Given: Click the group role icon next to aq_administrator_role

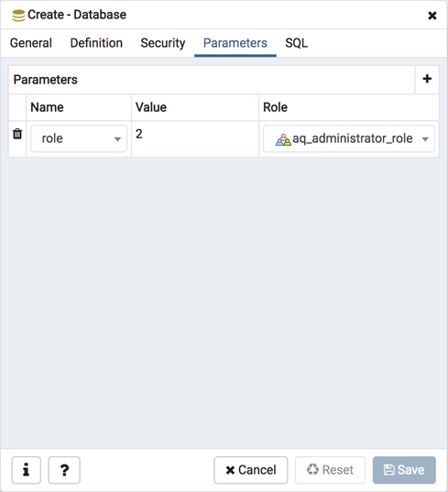Looking at the screenshot, I should 283,139.
